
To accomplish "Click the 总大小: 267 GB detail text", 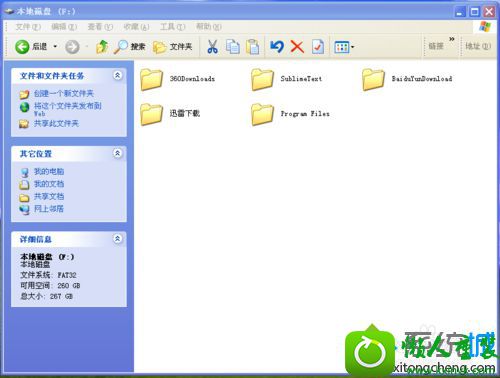I will coord(46,296).
